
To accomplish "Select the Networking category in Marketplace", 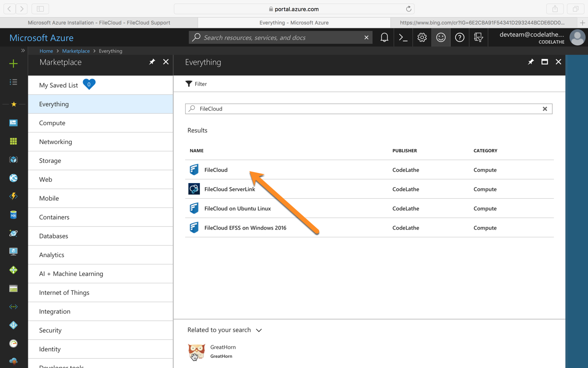I will (56, 142).
